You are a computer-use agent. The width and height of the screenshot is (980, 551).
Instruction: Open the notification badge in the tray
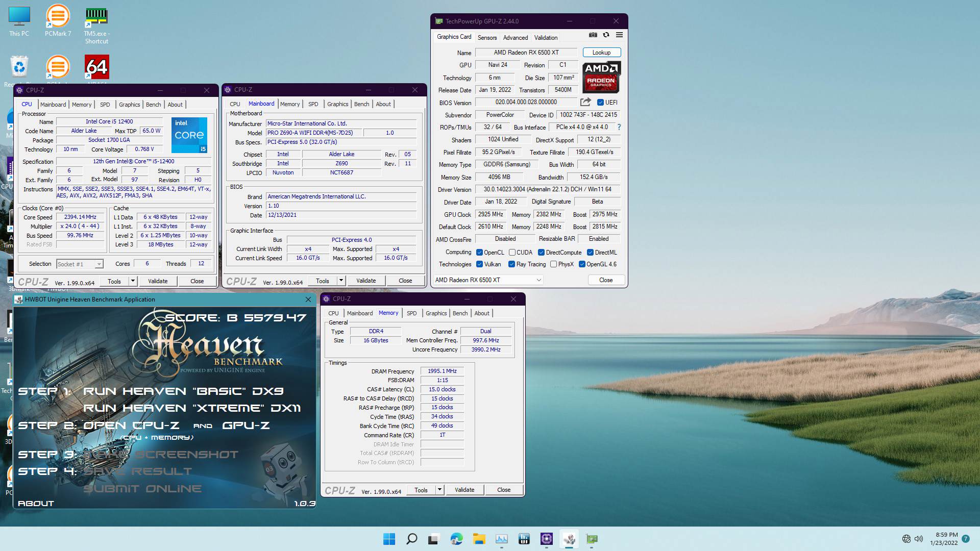(x=966, y=539)
